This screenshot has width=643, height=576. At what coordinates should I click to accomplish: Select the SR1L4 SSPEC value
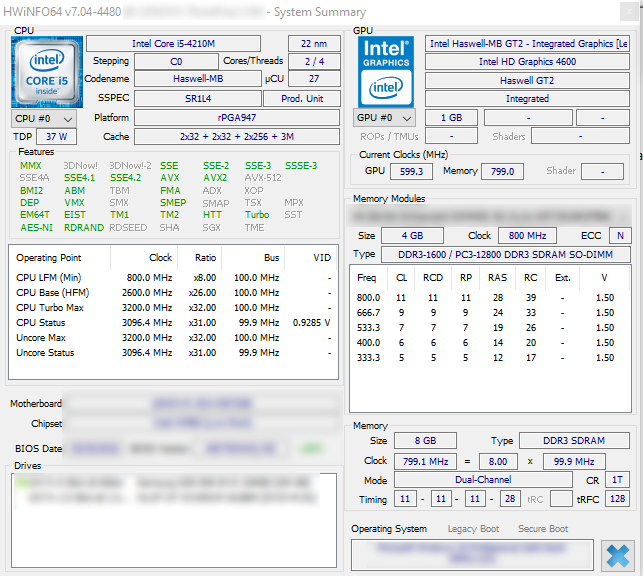[x=198, y=98]
